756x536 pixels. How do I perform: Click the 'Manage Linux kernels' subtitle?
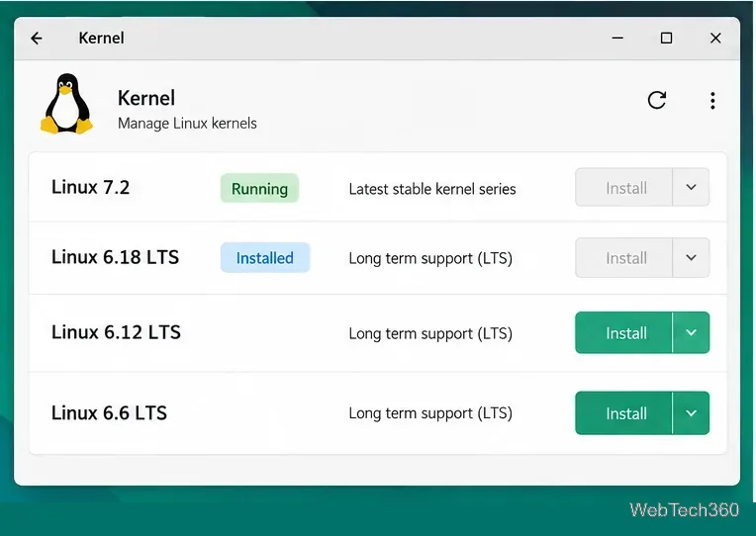pyautogui.click(x=187, y=123)
